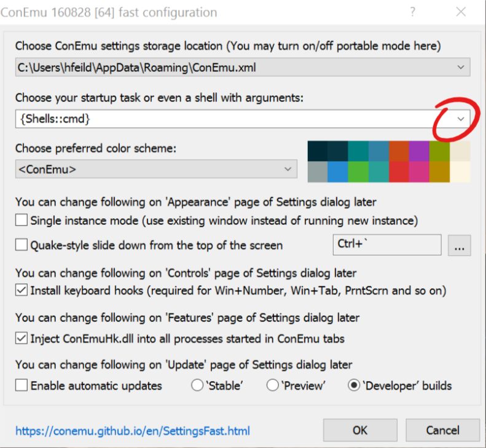Open the startup task dropdown arrow
This screenshot has width=486, height=448.
click(461, 119)
